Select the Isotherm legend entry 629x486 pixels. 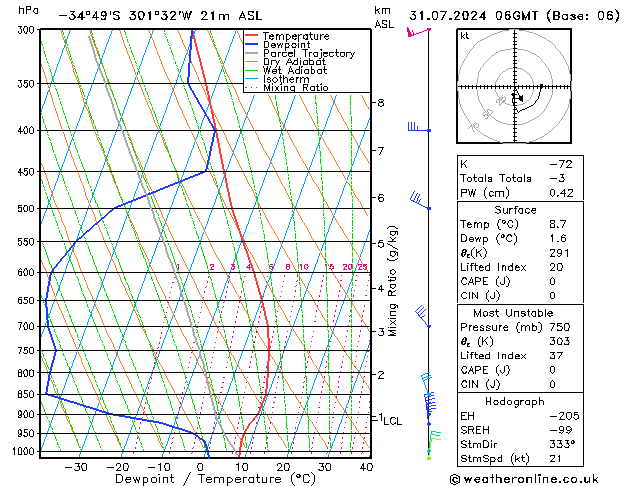(286, 79)
